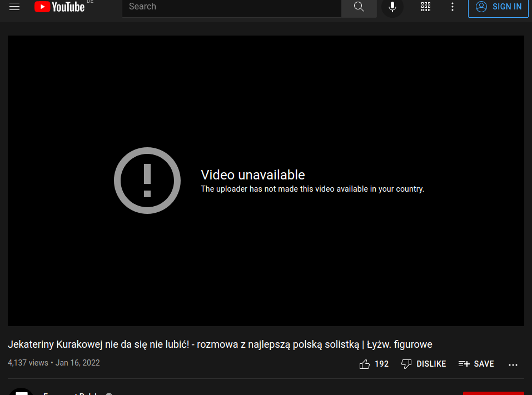Click the 192 like count

[x=381, y=364]
